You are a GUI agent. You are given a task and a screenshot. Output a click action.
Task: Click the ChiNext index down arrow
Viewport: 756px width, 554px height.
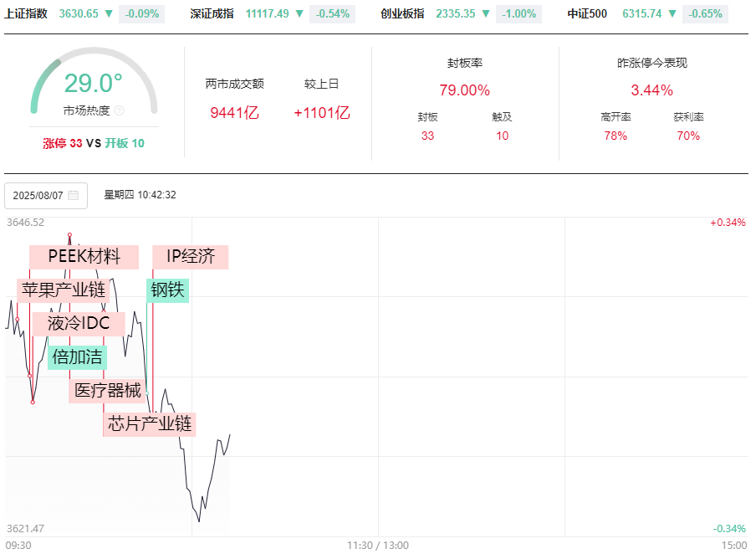click(x=486, y=13)
